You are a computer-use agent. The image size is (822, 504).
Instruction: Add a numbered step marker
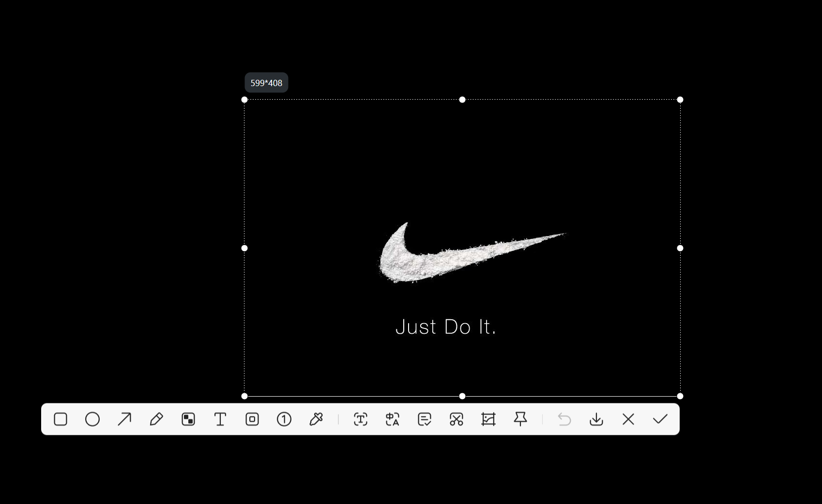tap(284, 419)
